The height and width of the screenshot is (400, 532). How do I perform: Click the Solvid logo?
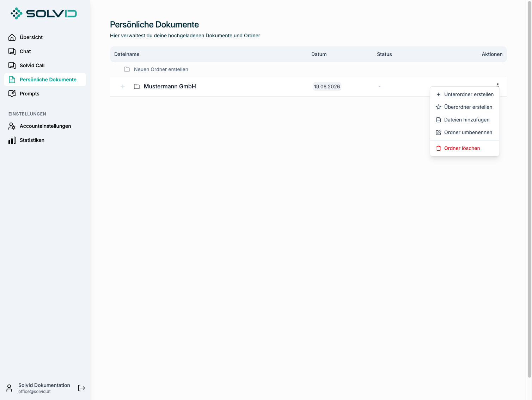tap(44, 13)
